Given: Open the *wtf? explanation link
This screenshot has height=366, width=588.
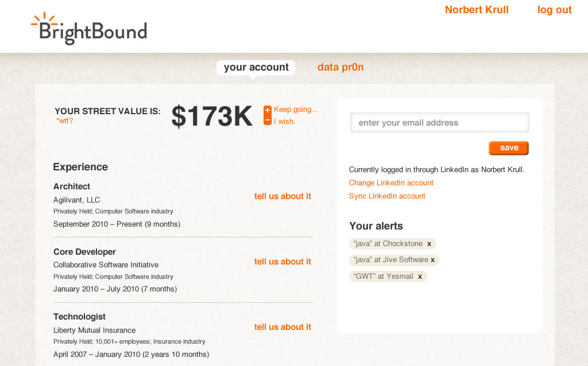Looking at the screenshot, I should [64, 120].
